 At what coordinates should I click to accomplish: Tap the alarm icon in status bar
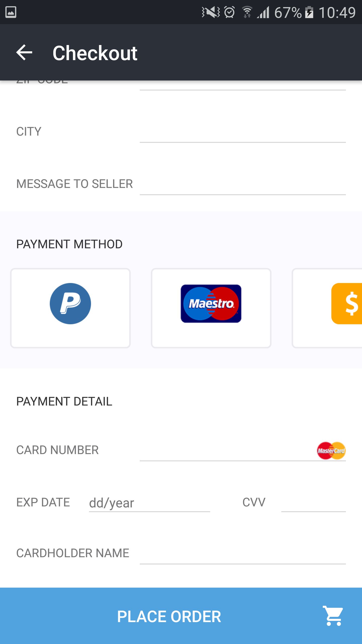point(229,12)
